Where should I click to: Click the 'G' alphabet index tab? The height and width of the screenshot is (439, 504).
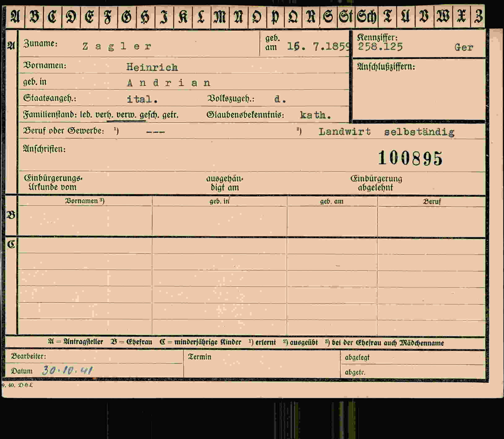click(x=127, y=17)
